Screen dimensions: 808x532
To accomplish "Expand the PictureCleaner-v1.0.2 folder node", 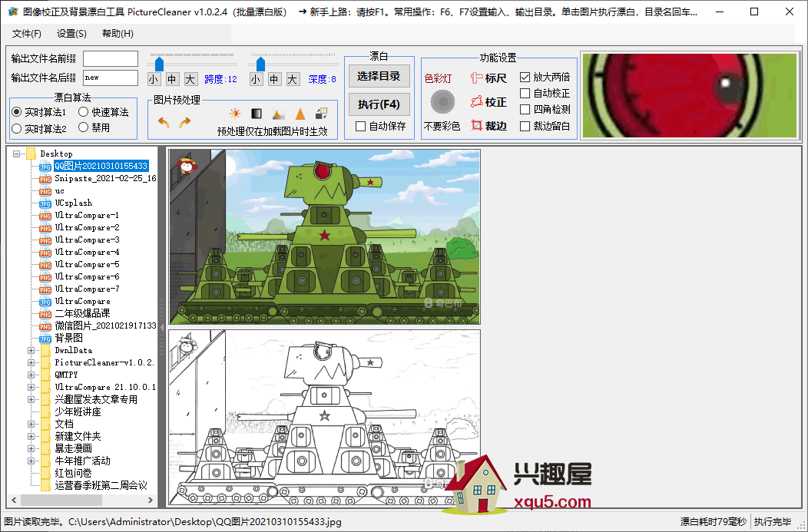I will point(31,362).
